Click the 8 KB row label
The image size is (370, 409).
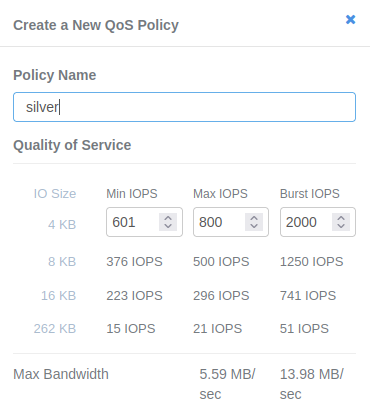pos(62,262)
